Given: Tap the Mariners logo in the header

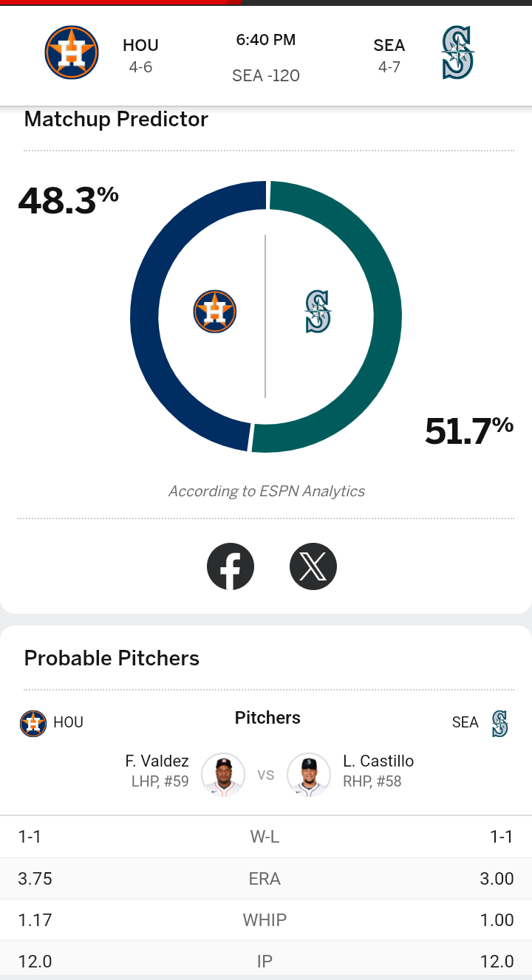Looking at the screenshot, I should click(x=458, y=52).
